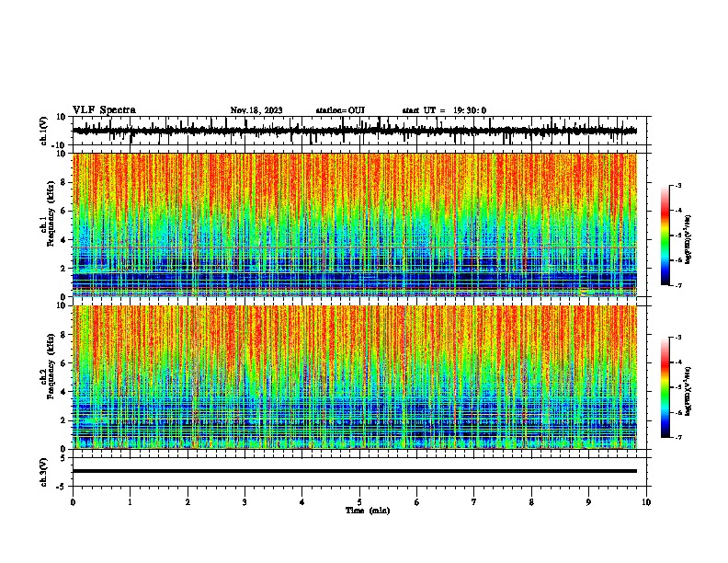Click the 'Time (min)' axis label
This screenshot has height=563, width=728.
point(368,511)
